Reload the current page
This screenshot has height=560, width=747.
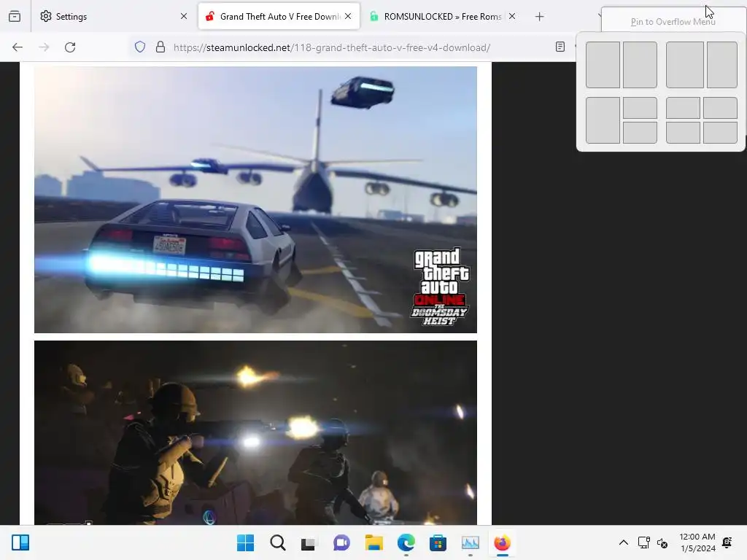(70, 47)
